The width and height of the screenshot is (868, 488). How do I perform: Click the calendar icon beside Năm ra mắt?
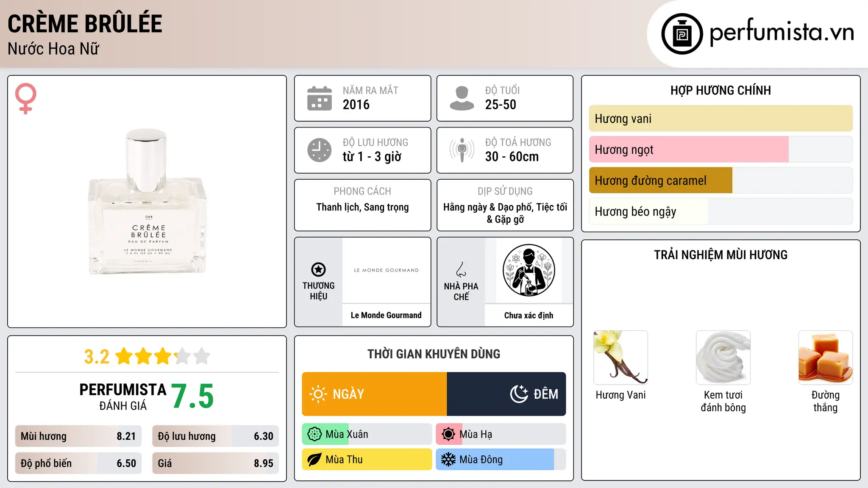point(320,98)
